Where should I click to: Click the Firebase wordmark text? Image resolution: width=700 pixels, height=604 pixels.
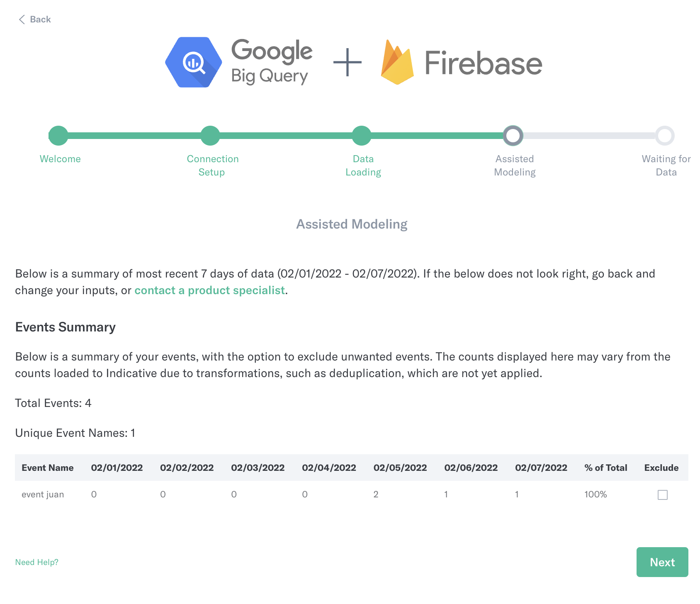[484, 63]
